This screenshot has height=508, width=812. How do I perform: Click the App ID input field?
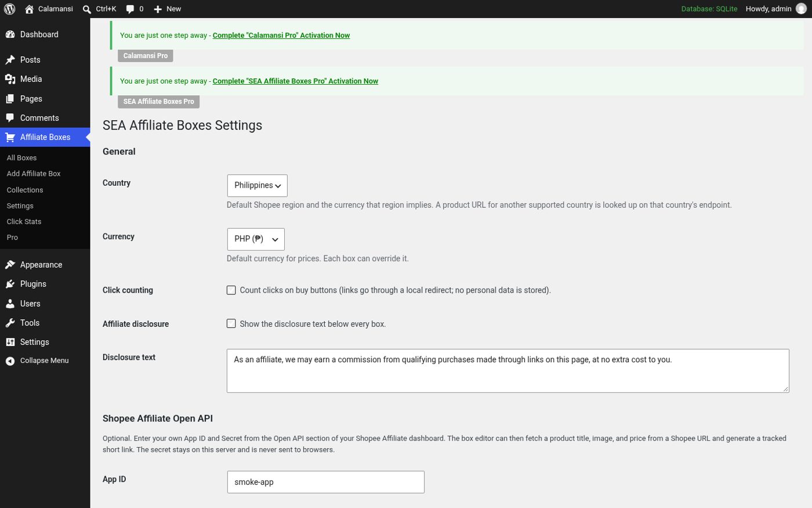(x=326, y=482)
